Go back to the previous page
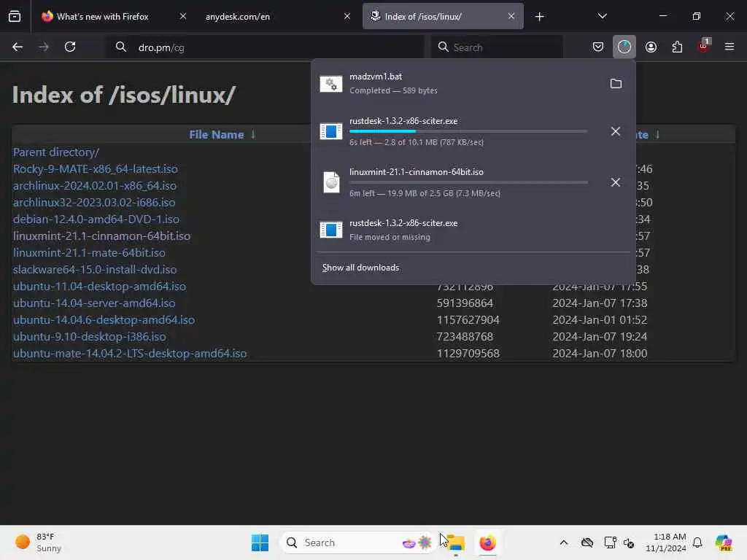The width and height of the screenshot is (747, 560). pos(18,47)
